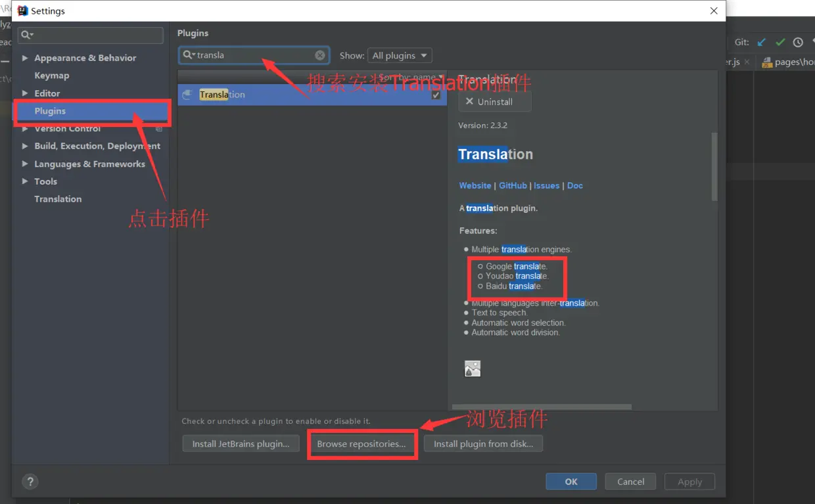Expand Appearance & Behavior tree node
The height and width of the screenshot is (504, 815).
click(x=25, y=58)
